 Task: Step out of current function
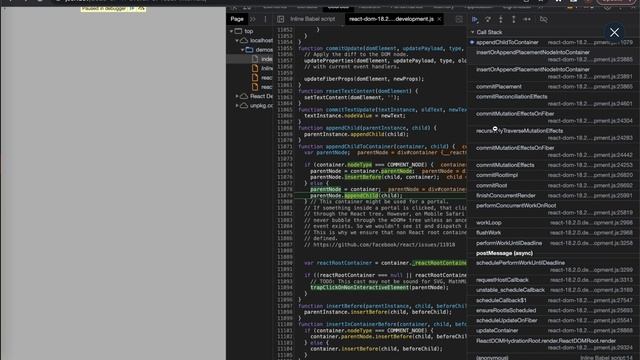point(514,19)
